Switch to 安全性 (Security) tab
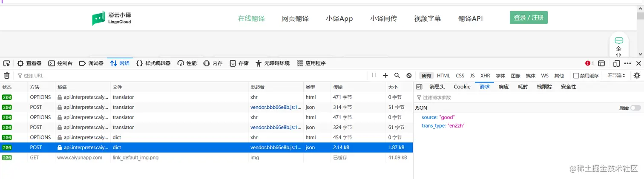The width and height of the screenshot is (644, 179). pyautogui.click(x=569, y=87)
